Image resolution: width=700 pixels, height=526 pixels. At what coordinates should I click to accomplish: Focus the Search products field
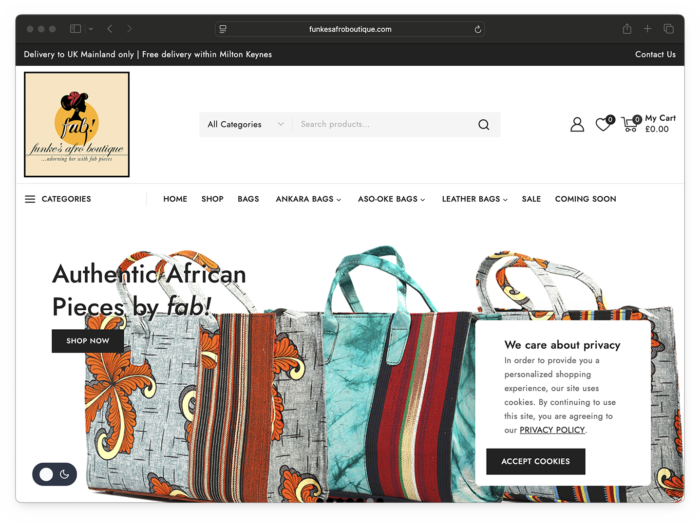click(x=384, y=125)
